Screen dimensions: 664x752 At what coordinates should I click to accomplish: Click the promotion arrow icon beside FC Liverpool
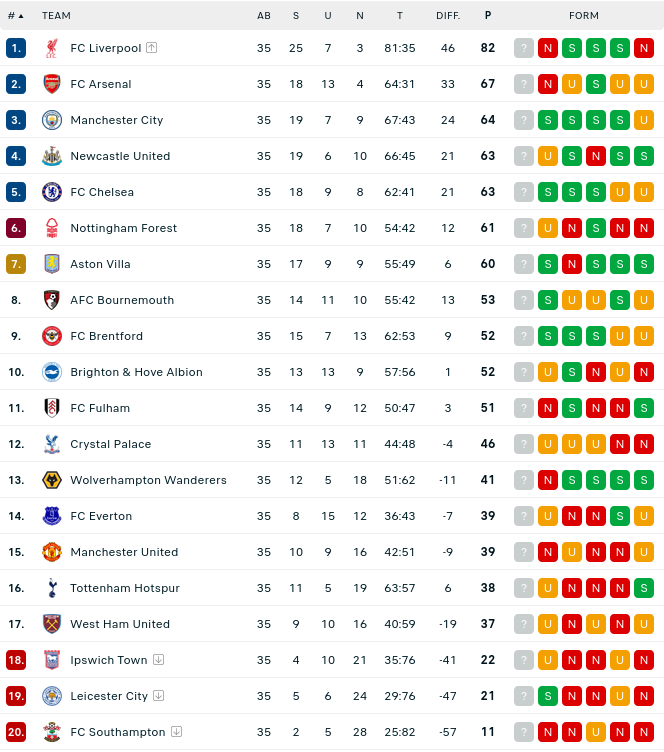pyautogui.click(x=151, y=47)
